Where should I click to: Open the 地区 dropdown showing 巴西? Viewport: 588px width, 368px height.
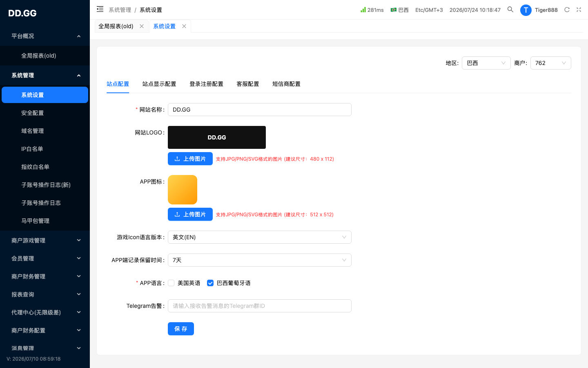point(486,63)
